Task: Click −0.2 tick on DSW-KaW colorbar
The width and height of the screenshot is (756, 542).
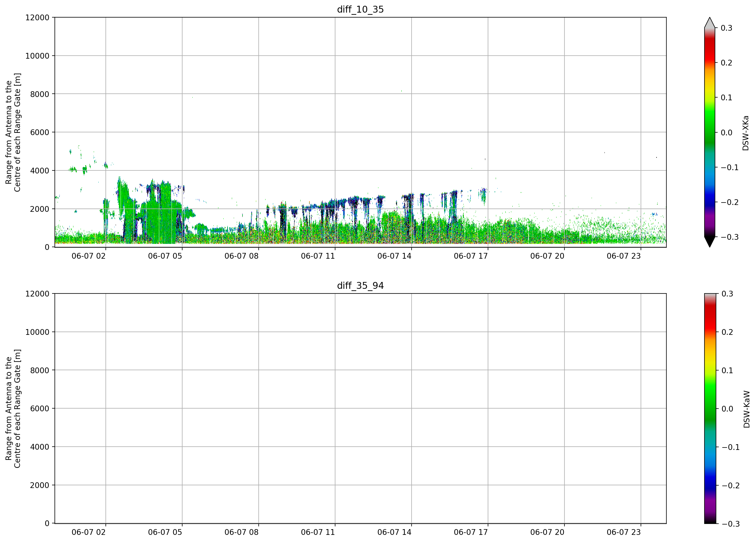Action: (x=731, y=485)
